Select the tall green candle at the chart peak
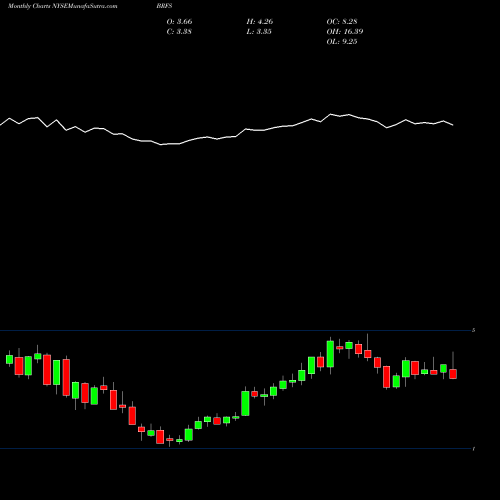The height and width of the screenshot is (500, 500). pyautogui.click(x=330, y=354)
